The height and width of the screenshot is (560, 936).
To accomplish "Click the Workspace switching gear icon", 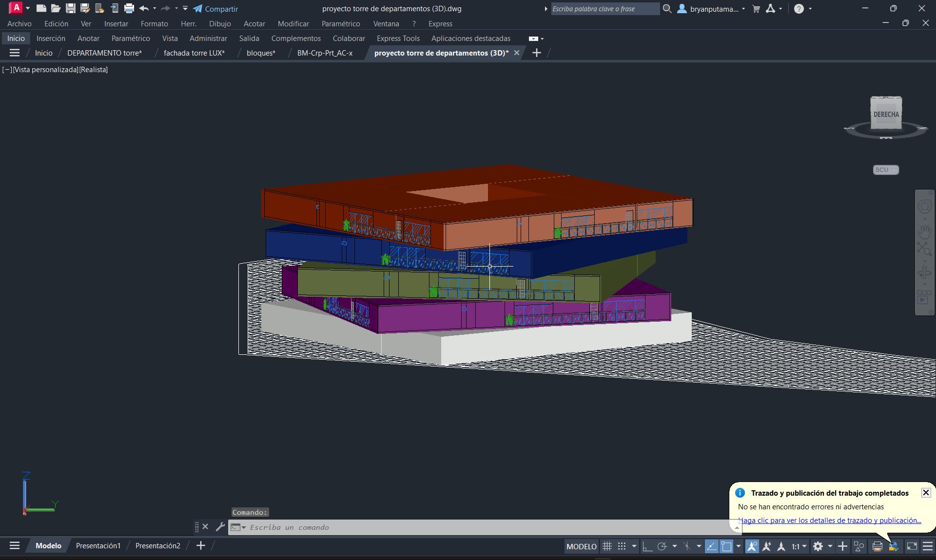I will point(818,546).
